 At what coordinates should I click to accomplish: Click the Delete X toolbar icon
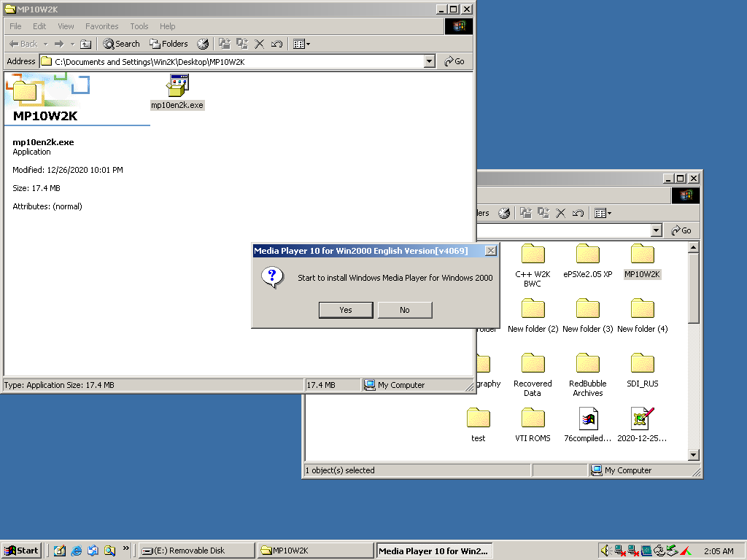click(x=259, y=44)
